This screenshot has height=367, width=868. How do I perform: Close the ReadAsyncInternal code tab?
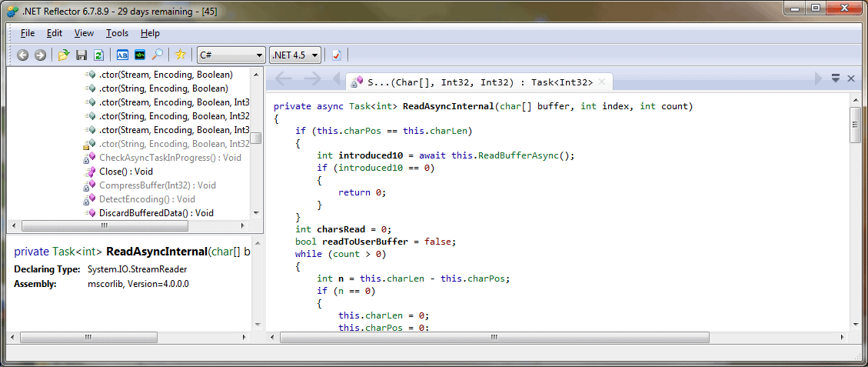tap(602, 82)
